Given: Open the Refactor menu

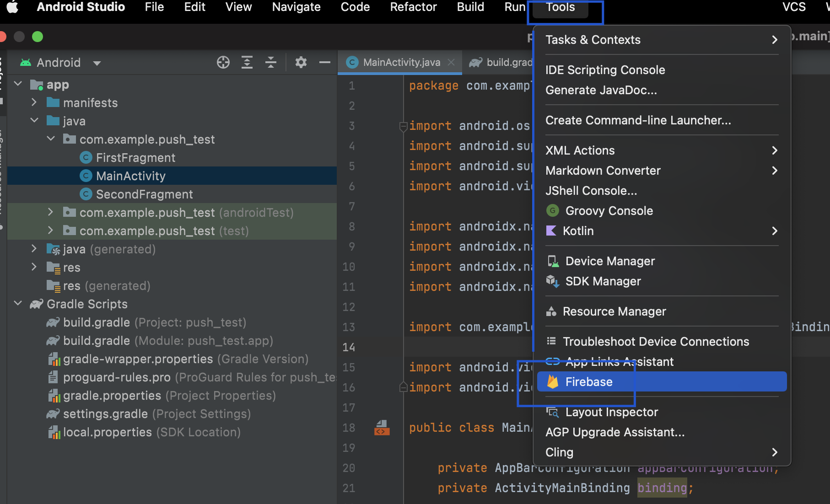Looking at the screenshot, I should pyautogui.click(x=413, y=7).
